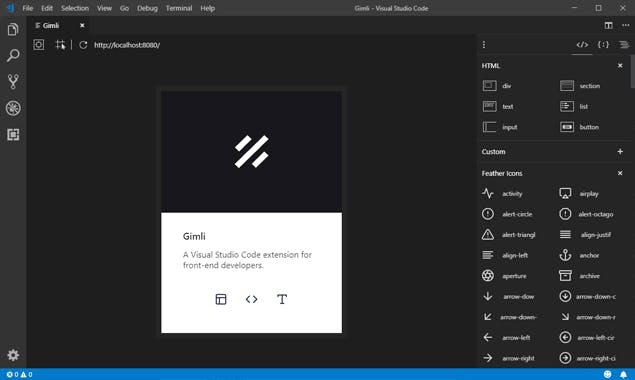Screen dimensions: 635x380
Task: Open the Edit menu
Action: [x=47, y=8]
